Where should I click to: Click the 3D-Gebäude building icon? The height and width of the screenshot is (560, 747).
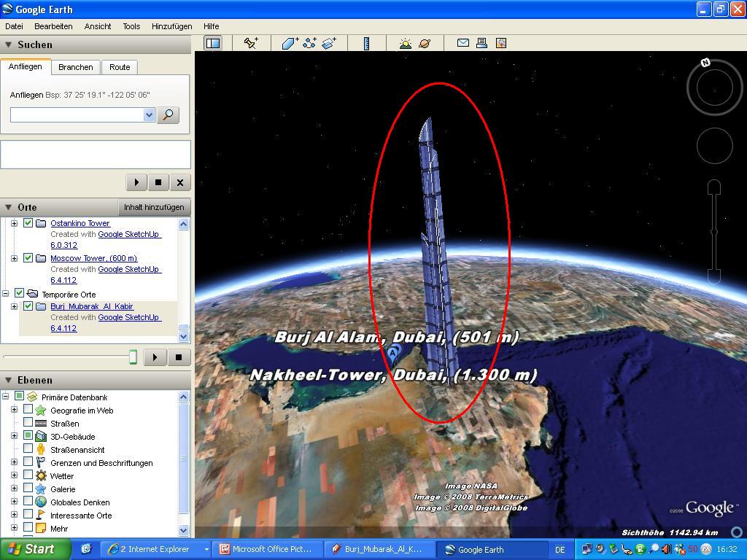(41, 436)
